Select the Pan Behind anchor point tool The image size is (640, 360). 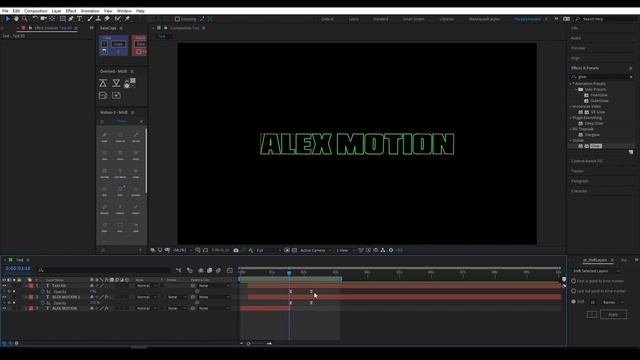[x=52, y=19]
